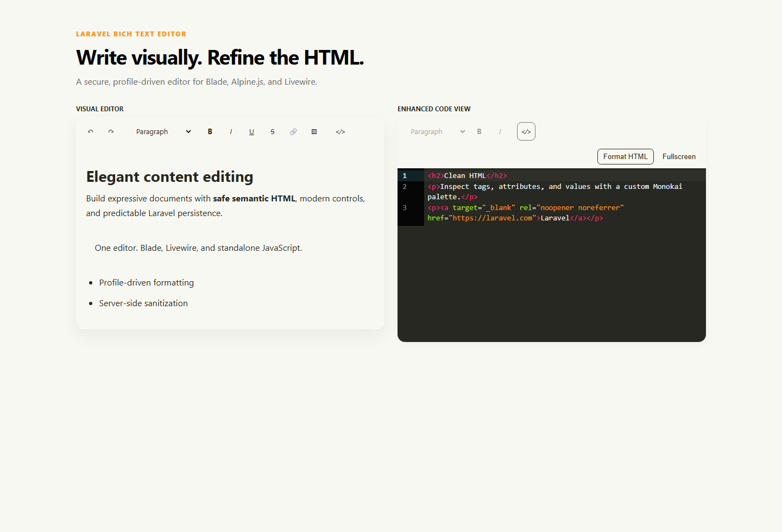
Task: Click line number 1 in code gutter
Action: pos(405,176)
